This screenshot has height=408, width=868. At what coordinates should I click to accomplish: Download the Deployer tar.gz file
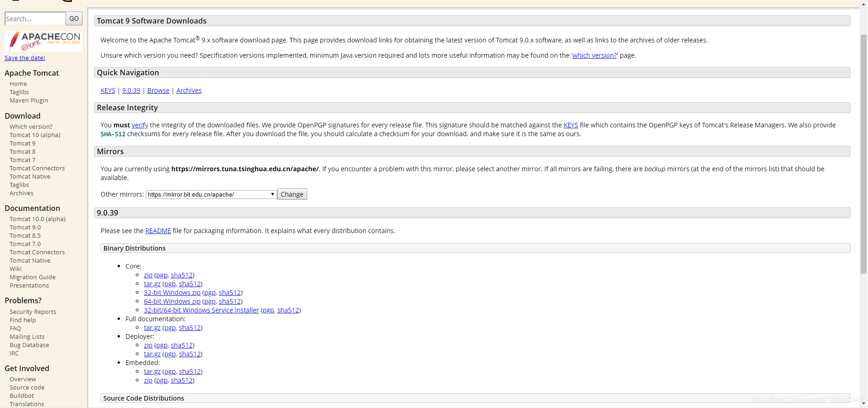pos(152,354)
